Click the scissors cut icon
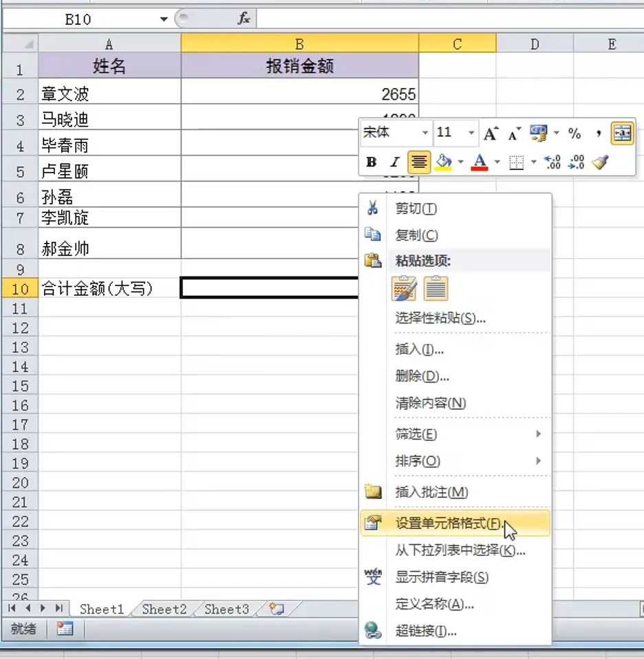Image resolution: width=644 pixels, height=659 pixels. [372, 208]
